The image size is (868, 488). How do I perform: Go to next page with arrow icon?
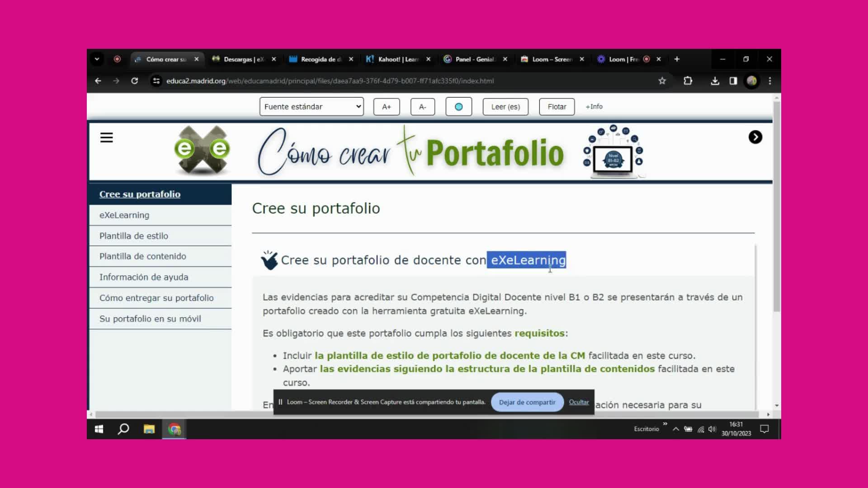point(755,137)
